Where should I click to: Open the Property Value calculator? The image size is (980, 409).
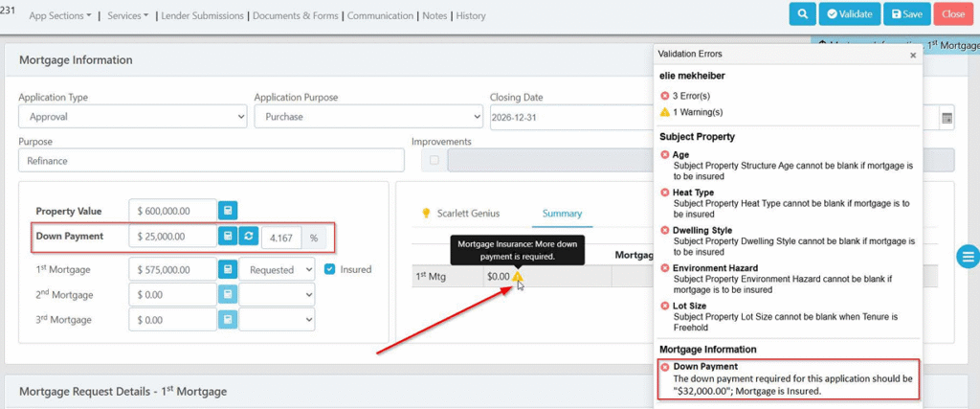pos(228,211)
